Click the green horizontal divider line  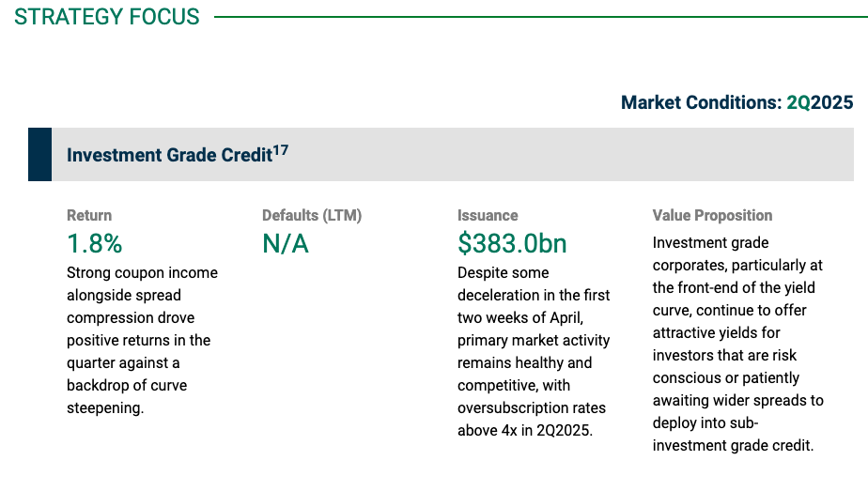click(541, 17)
